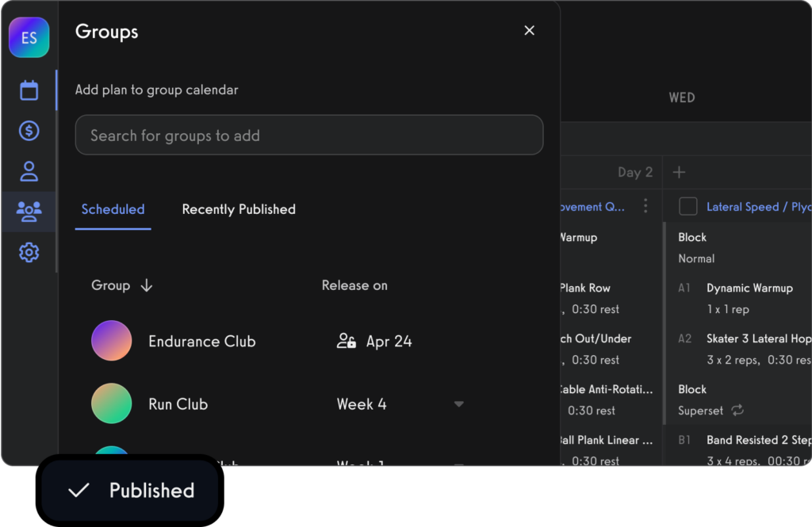812x527 pixels.
Task: Click the Run Club gradient avatar
Action: [x=111, y=403]
